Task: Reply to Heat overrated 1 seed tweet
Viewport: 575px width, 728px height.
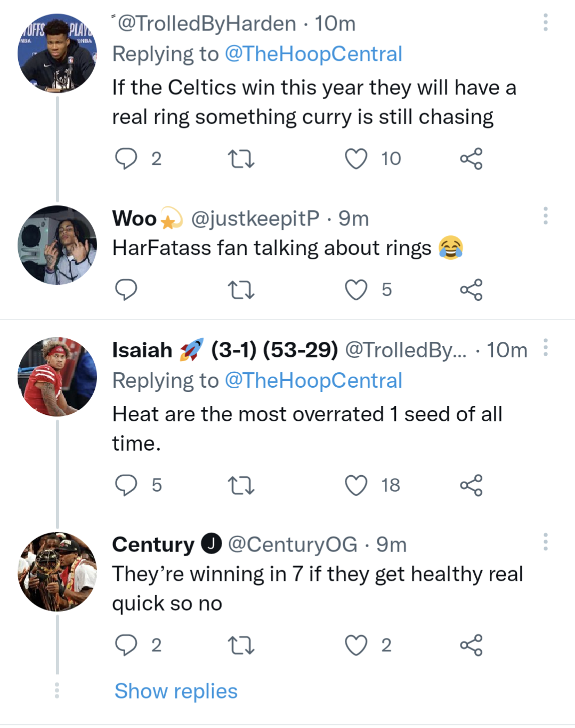Action: [x=126, y=485]
